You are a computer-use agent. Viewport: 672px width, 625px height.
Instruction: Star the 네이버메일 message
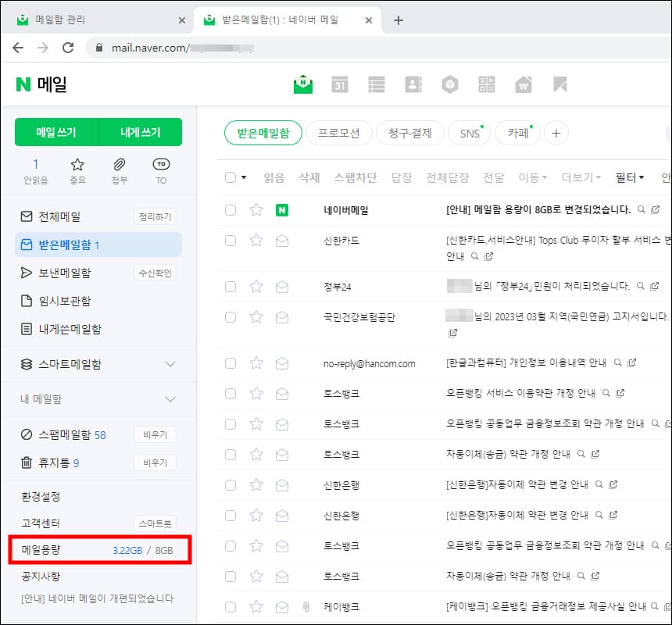click(x=256, y=210)
